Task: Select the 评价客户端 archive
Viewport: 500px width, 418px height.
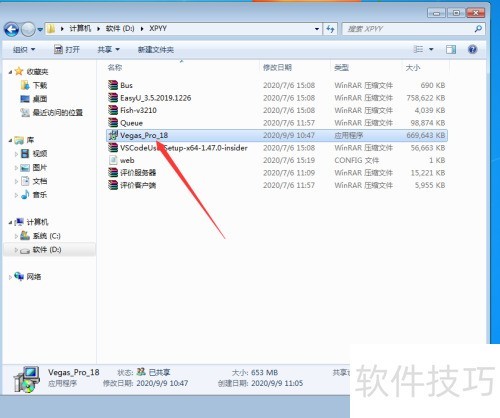Action: 277,185
